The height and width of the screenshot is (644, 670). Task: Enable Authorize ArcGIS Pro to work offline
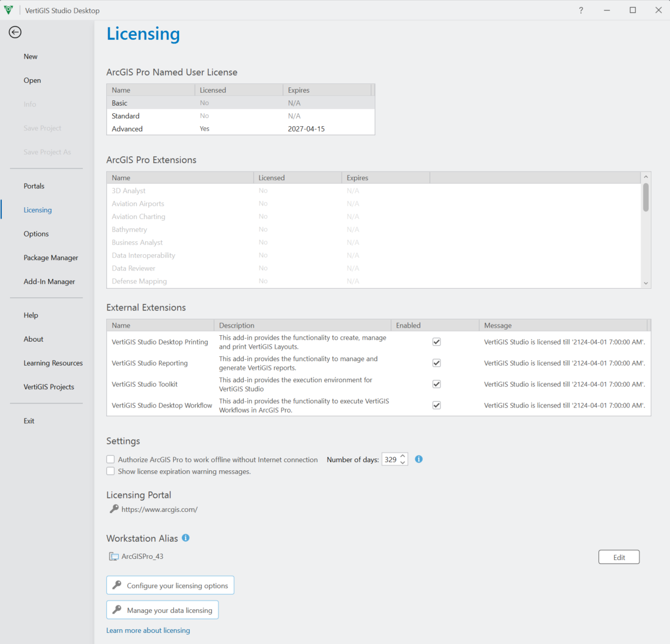110,460
